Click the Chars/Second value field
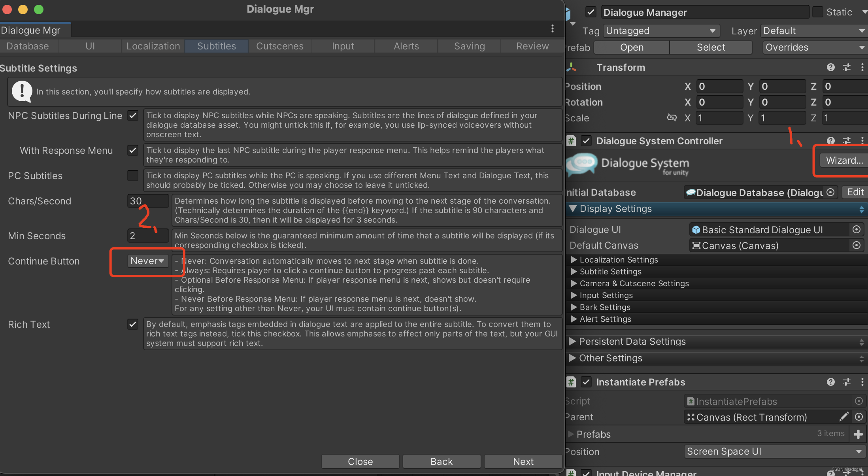 point(147,200)
